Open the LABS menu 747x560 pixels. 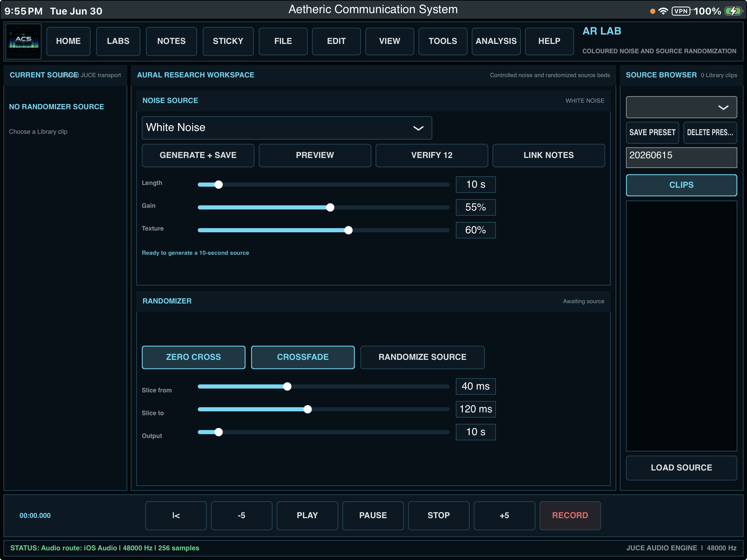point(118,41)
